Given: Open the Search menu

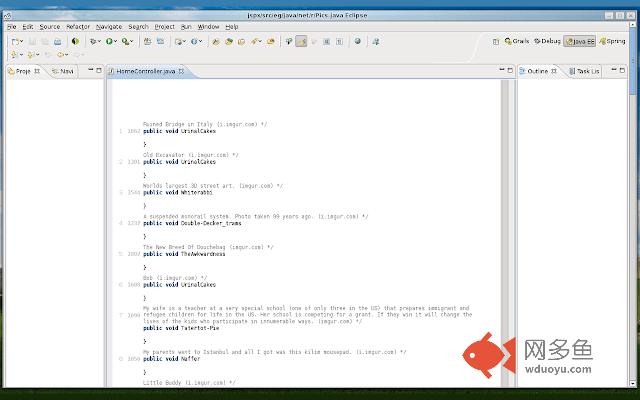Looking at the screenshot, I should (138, 27).
